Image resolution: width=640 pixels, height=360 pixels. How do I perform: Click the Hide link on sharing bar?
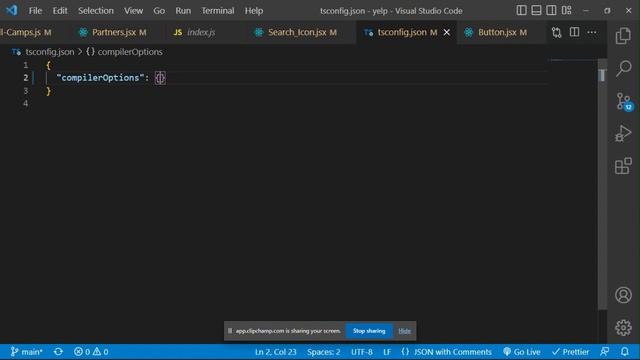point(404,331)
